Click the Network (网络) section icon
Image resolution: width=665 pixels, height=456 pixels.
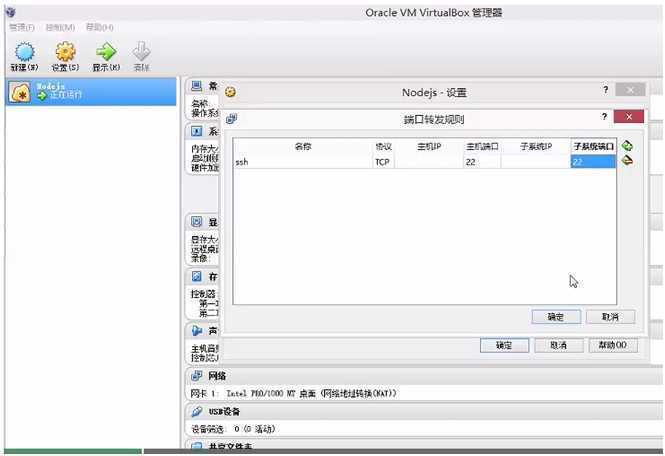pyautogui.click(x=196, y=375)
